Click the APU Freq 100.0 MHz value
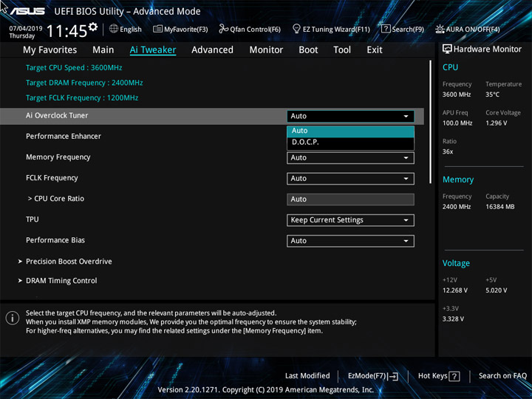Screen dimensions: 532x399 point(457,123)
